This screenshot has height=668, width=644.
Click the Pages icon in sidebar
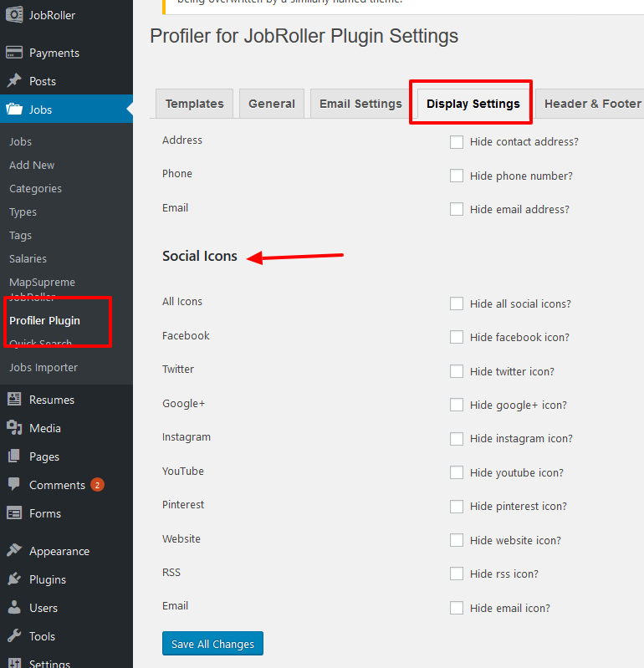point(14,456)
